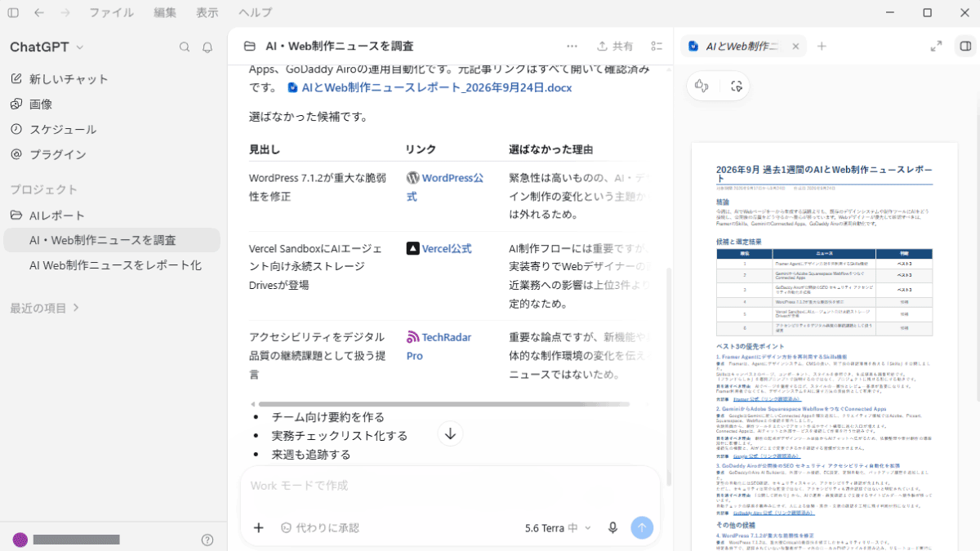This screenshot has width=980, height=551.
Task: Click the purple user avatar
Action: pos(20,540)
